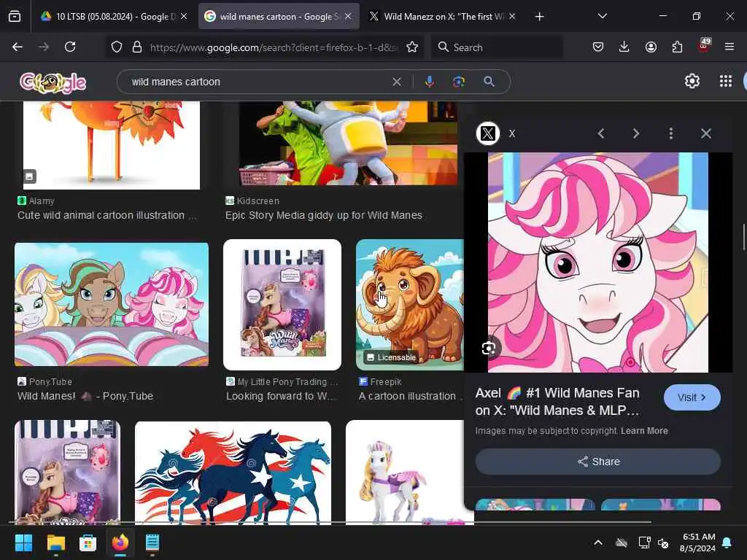Open My Little Pony Trading toy image
This screenshot has height=560, width=747.
(x=282, y=305)
